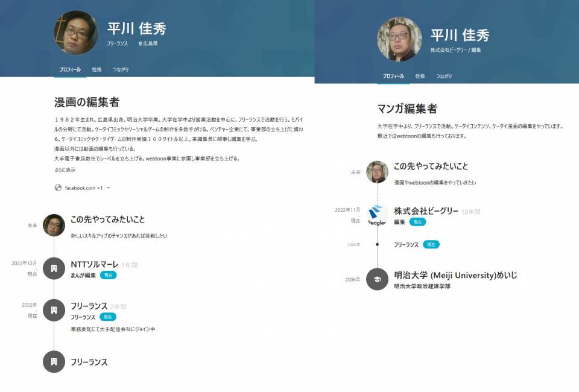Click the location pin icon next to 広島県
Viewport: 579px width, 392px height.
pyautogui.click(x=140, y=44)
